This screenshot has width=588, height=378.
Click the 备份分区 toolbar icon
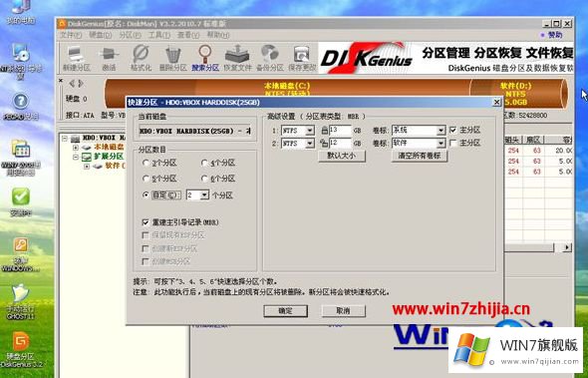click(269, 58)
